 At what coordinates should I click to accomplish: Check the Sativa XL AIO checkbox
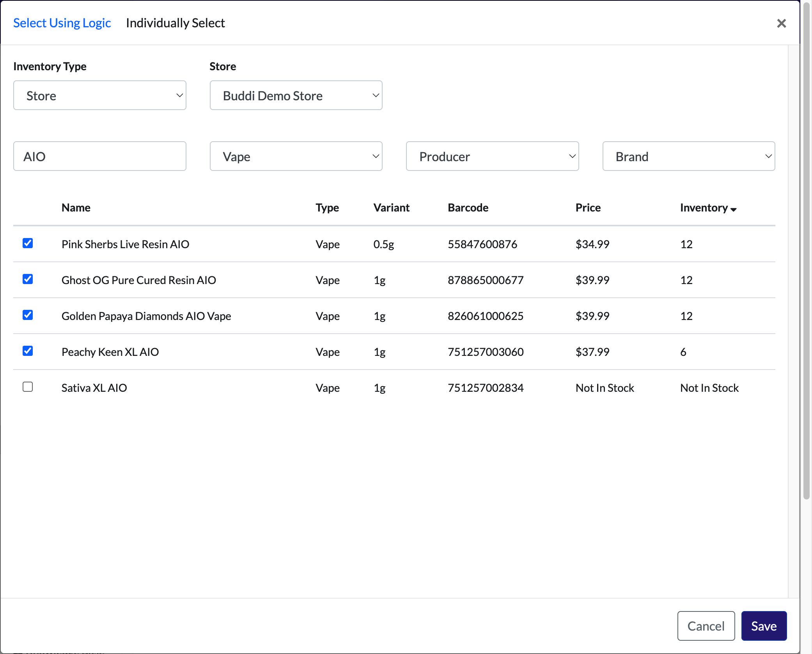tap(28, 387)
